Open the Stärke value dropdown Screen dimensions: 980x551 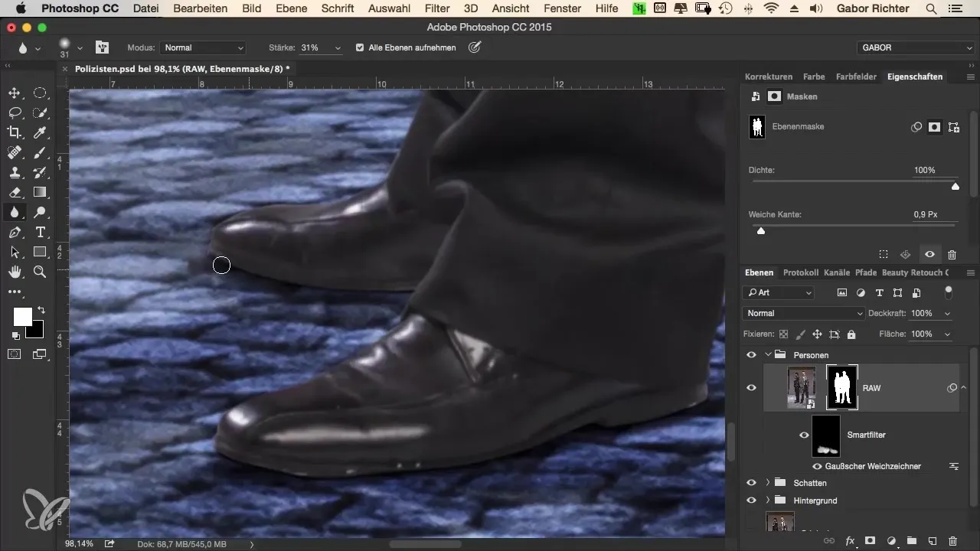338,47
